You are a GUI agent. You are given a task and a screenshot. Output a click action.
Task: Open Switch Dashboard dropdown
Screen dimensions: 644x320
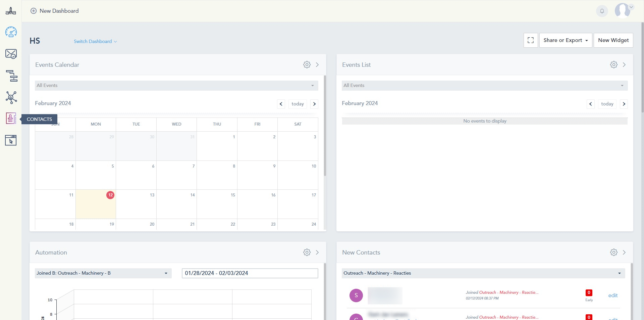[95, 42]
